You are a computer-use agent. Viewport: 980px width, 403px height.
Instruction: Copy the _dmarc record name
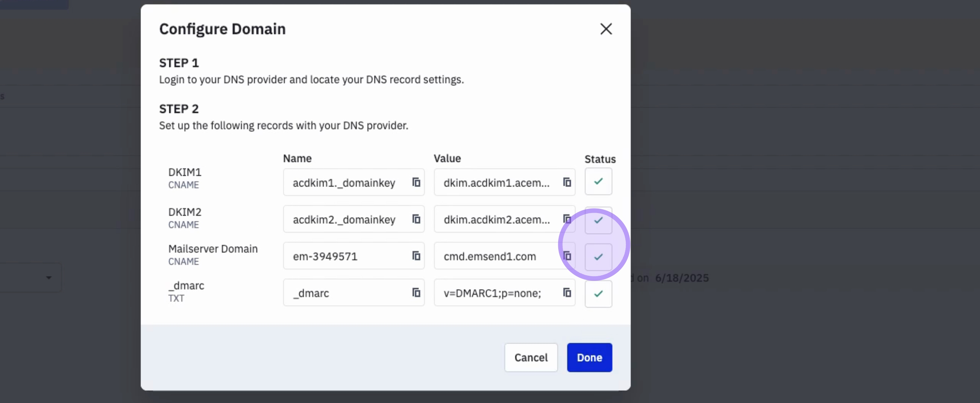[x=416, y=293]
